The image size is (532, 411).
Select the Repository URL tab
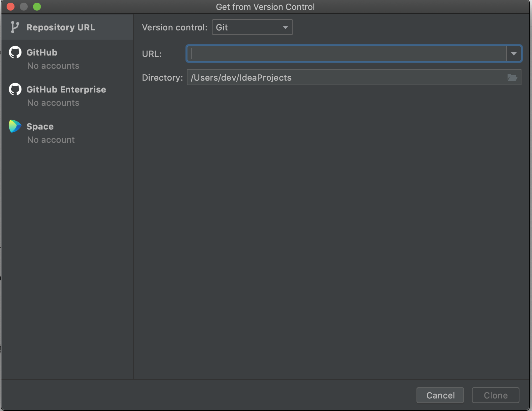coord(67,27)
